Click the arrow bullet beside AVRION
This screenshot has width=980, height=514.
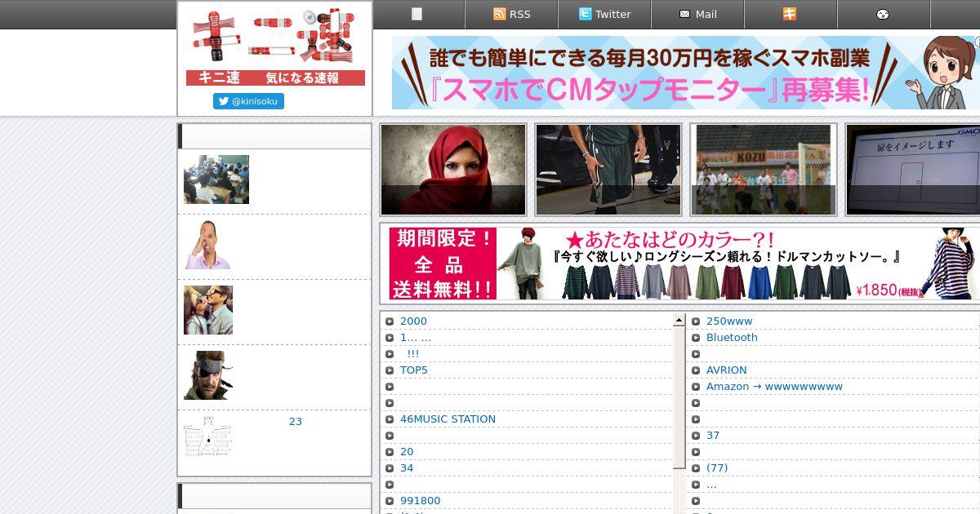[x=696, y=370]
